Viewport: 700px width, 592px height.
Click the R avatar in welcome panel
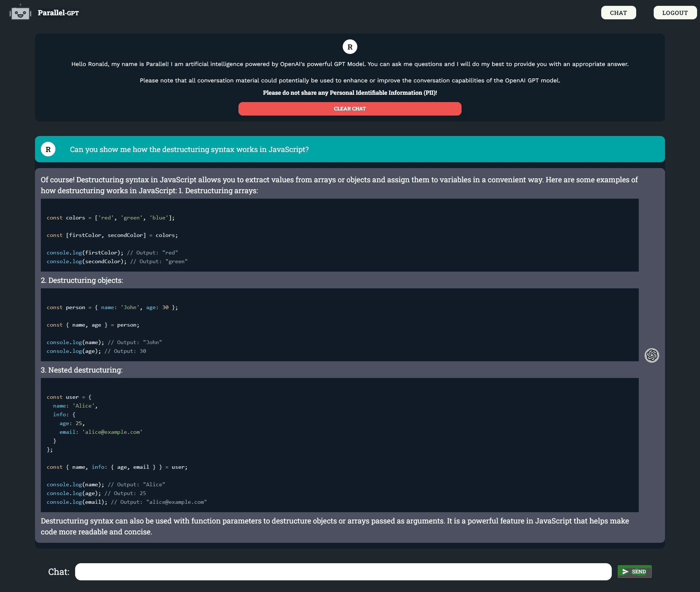coord(350,47)
